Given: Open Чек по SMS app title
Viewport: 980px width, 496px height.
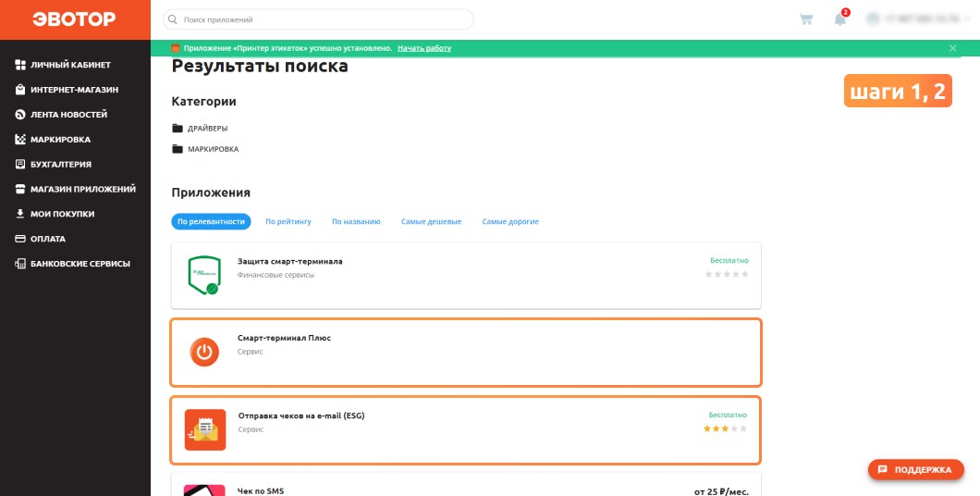Looking at the screenshot, I should [x=261, y=491].
